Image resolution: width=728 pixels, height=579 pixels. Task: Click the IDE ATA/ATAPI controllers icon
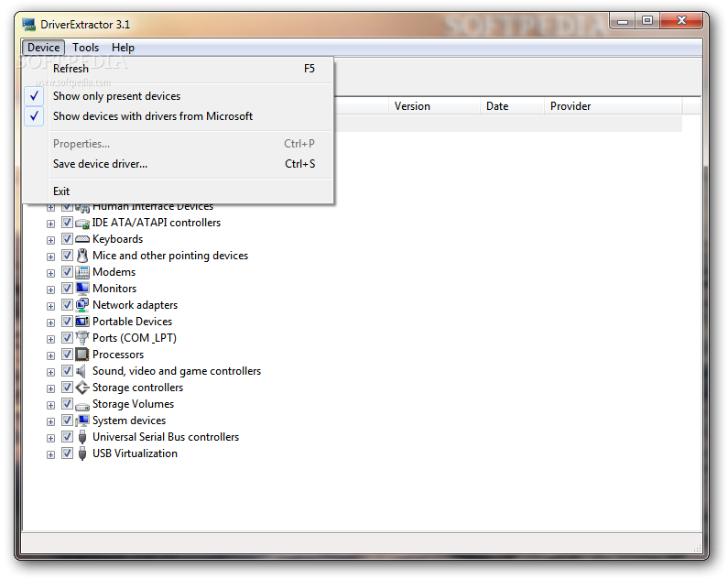(x=82, y=224)
